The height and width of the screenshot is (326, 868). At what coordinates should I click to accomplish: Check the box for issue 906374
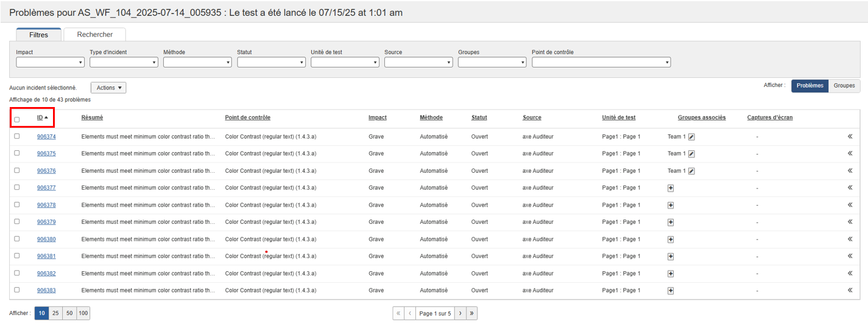[x=17, y=136]
